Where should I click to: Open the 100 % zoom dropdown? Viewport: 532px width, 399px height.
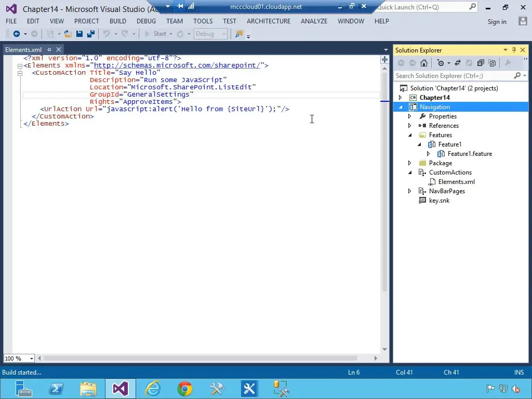[31, 358]
